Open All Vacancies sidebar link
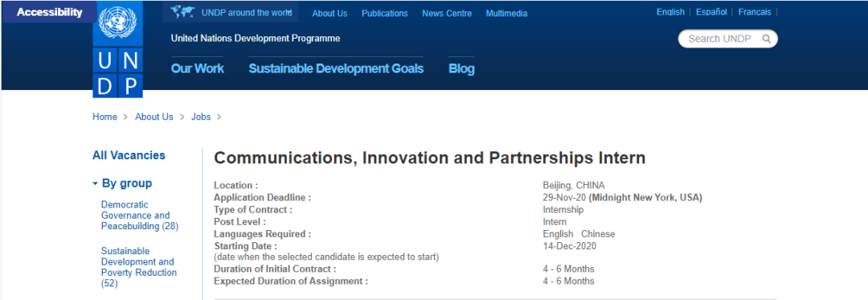The height and width of the screenshot is (300, 868). coord(129,155)
